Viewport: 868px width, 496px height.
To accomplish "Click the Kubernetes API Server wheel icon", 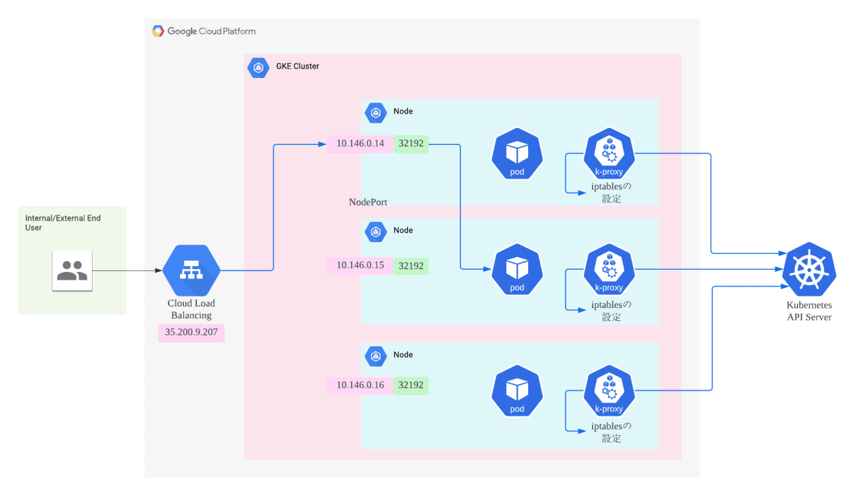I will pos(809,269).
